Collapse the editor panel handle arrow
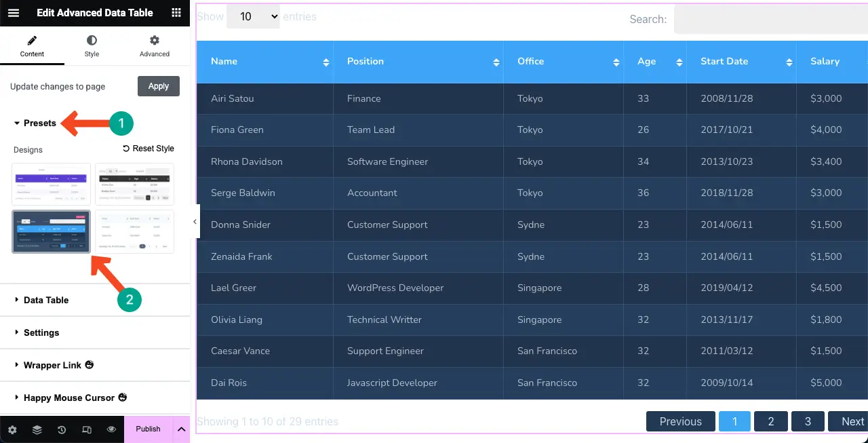 point(195,222)
